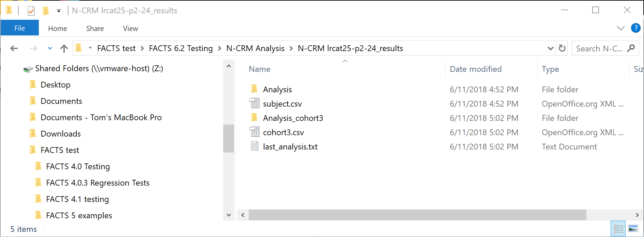Expand the ribbon with the chevron
Screen dimensions: 644x237
click(621, 28)
